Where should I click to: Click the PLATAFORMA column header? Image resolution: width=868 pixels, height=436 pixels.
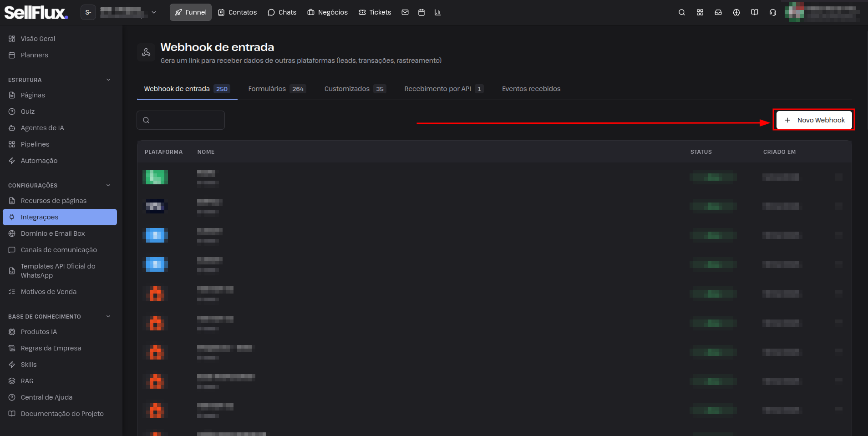click(163, 152)
